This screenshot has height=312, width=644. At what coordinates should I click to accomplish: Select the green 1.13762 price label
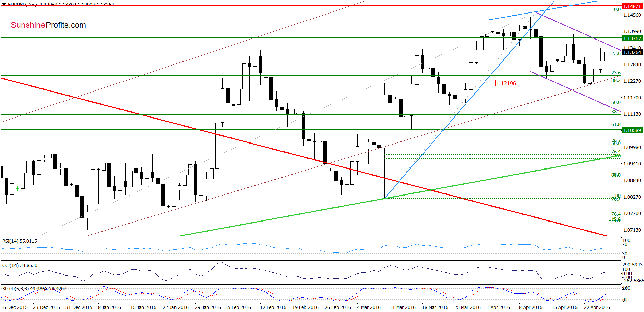tap(632, 38)
